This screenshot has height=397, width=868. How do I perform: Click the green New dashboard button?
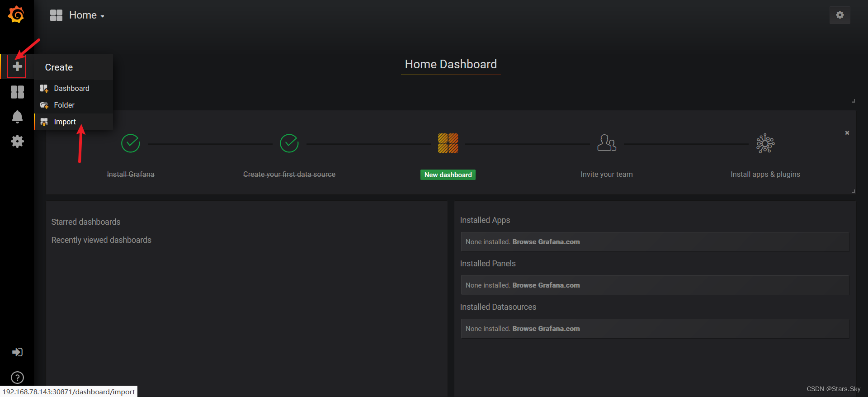448,175
